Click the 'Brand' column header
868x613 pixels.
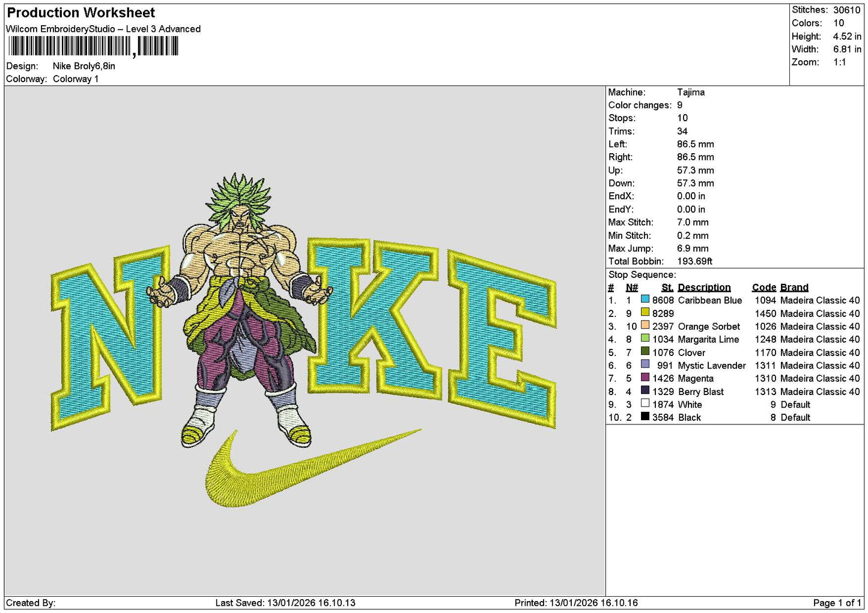[794, 287]
